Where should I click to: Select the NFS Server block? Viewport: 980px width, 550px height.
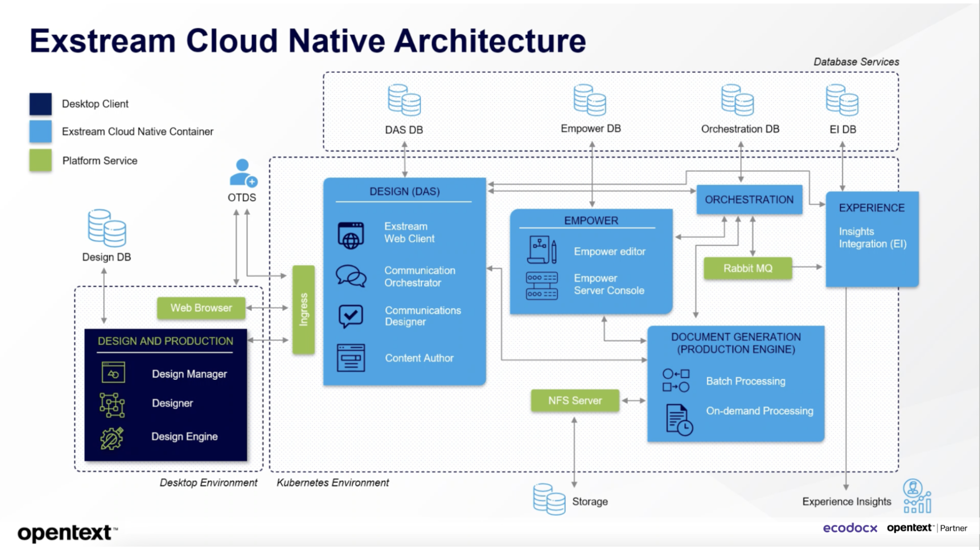point(575,400)
